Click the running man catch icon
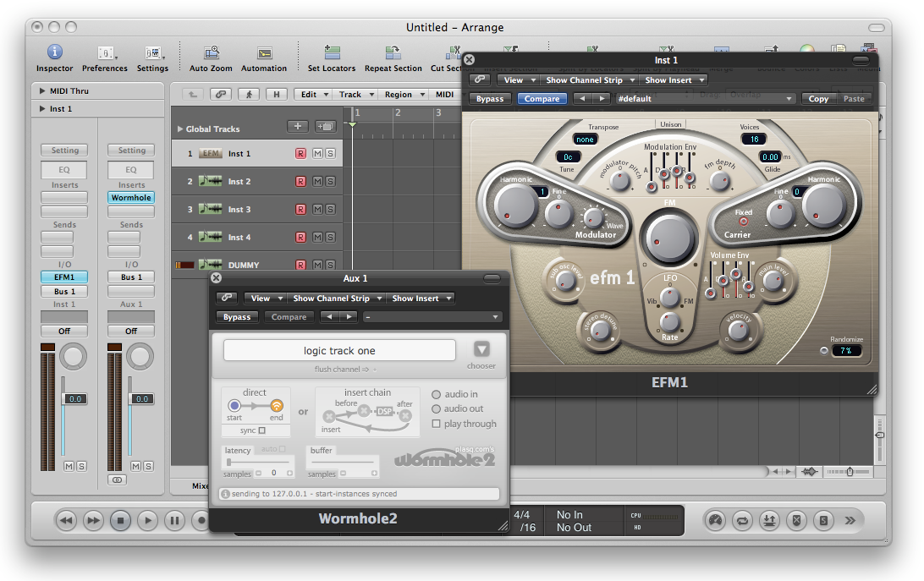 tap(249, 94)
